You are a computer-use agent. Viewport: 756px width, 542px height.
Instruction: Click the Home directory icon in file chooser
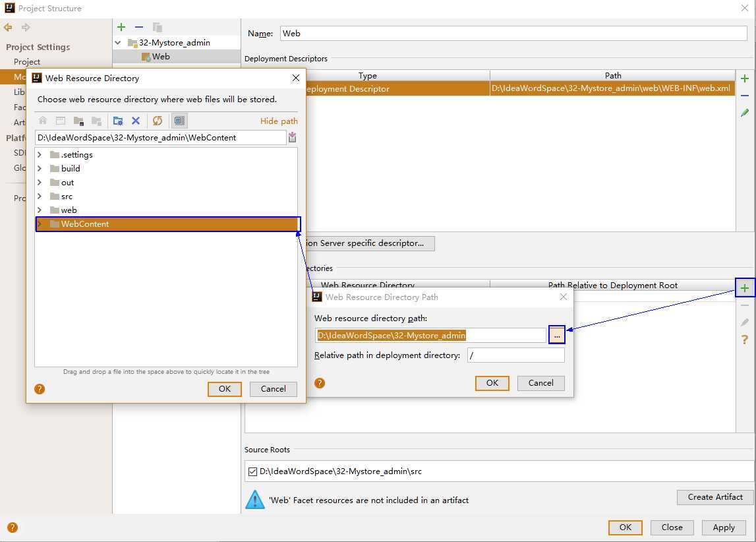tap(43, 121)
